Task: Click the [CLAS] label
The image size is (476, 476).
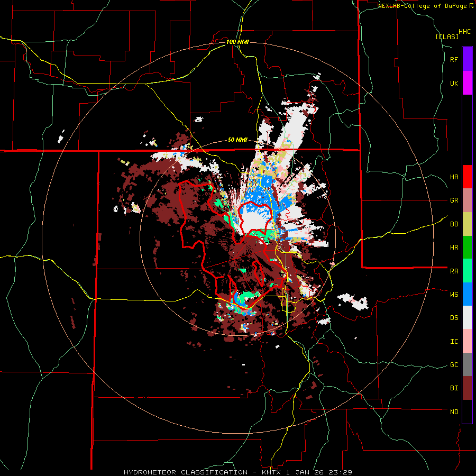Action: [447, 37]
